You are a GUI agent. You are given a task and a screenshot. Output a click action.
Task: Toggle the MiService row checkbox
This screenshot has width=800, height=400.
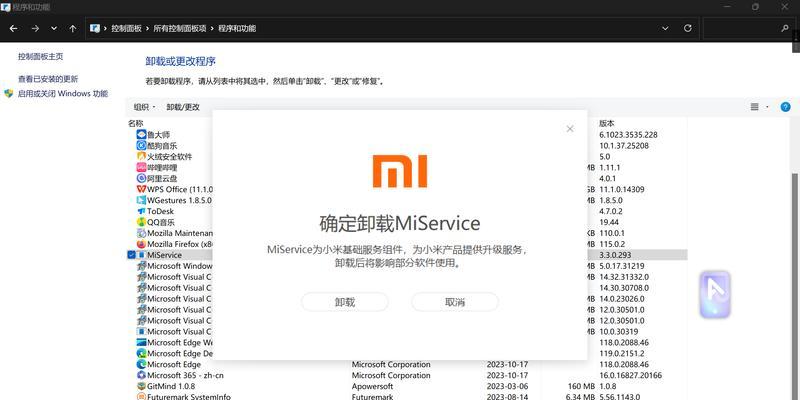(131, 255)
